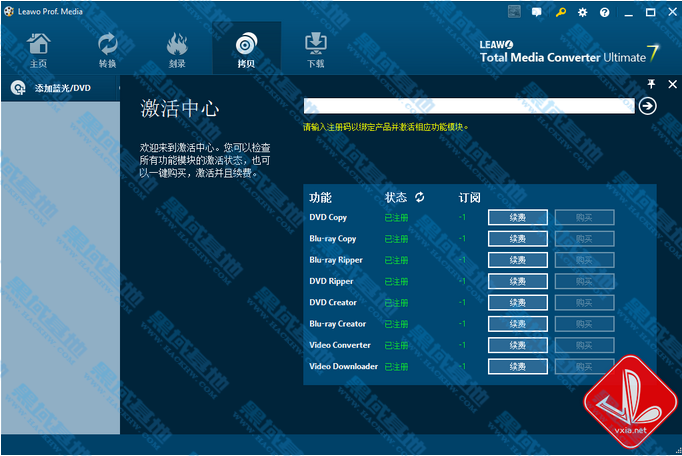682x456 pixels.
Task: Renew (续费) Blu-ray Ripper
Action: [x=518, y=260]
